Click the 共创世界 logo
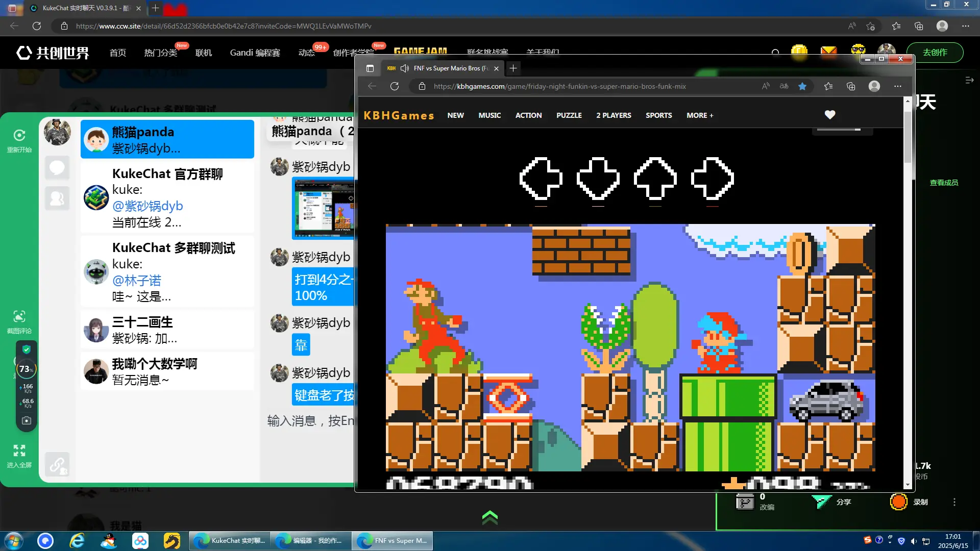 coord(53,53)
